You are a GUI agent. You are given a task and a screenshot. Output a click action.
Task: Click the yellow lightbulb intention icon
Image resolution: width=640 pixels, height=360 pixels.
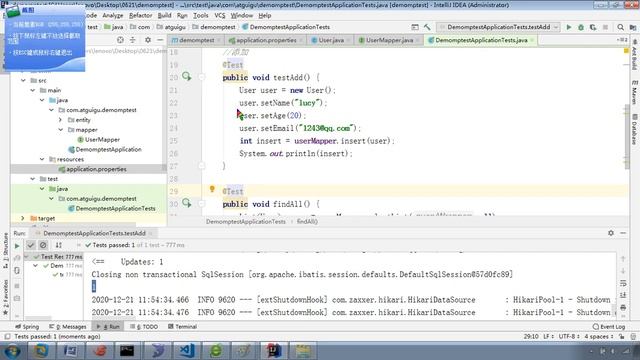click(x=212, y=189)
